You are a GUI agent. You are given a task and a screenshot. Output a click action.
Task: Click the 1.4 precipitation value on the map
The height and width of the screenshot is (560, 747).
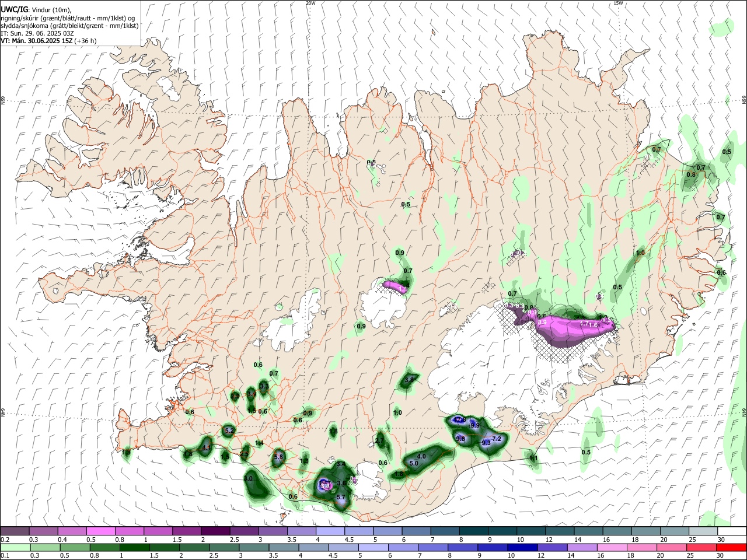coord(260,443)
